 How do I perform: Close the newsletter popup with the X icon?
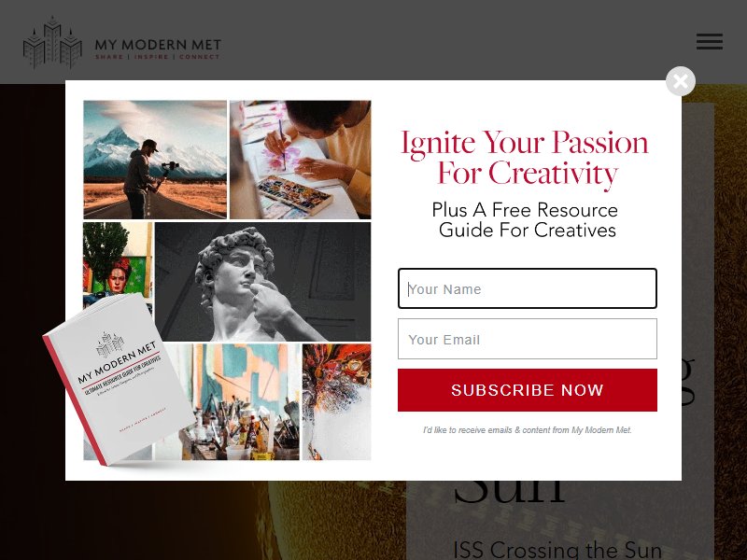(681, 81)
